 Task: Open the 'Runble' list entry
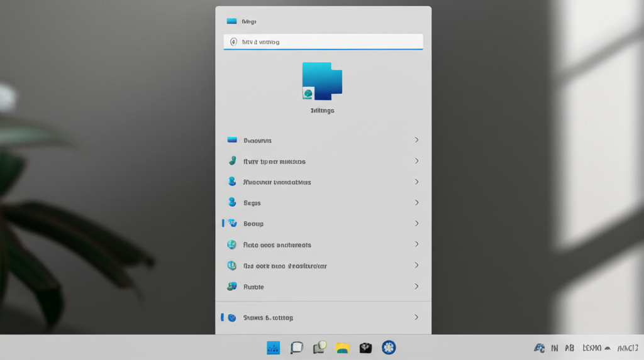[x=253, y=286]
